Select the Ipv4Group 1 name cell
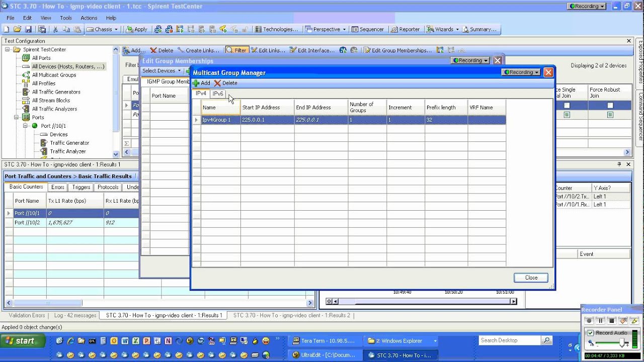Image resolution: width=644 pixels, height=362 pixels. tap(221, 120)
